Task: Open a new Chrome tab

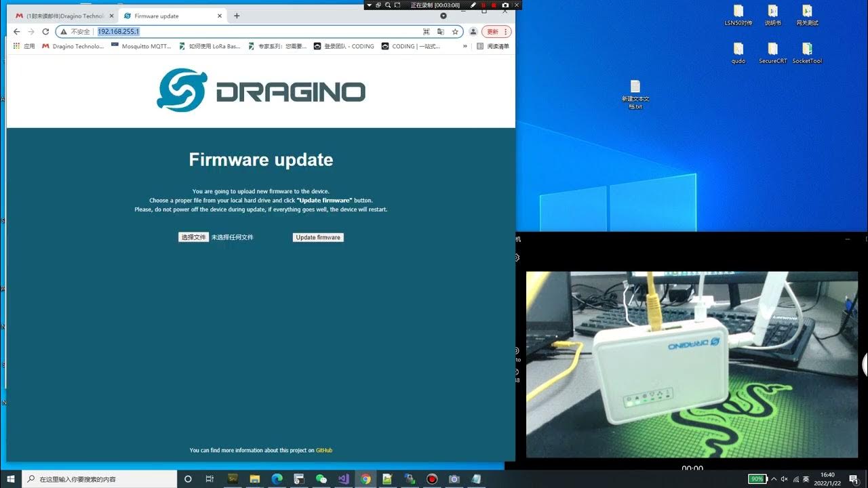Action: 237,16
